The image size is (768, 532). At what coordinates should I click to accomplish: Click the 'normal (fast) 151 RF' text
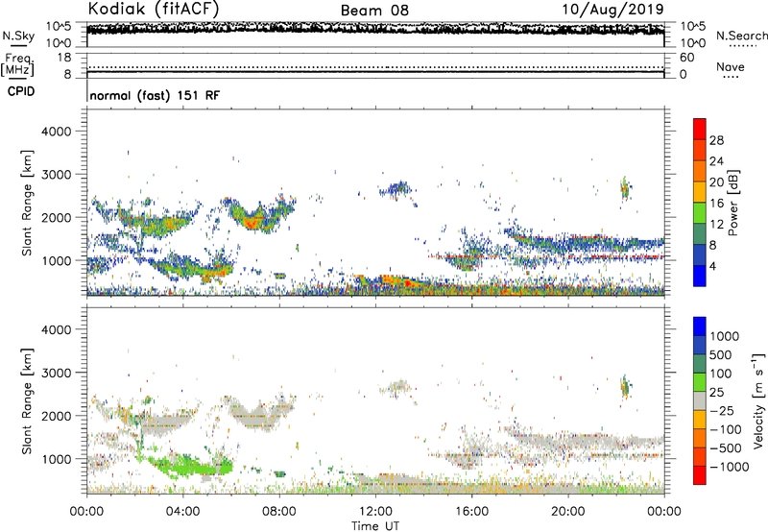(155, 95)
